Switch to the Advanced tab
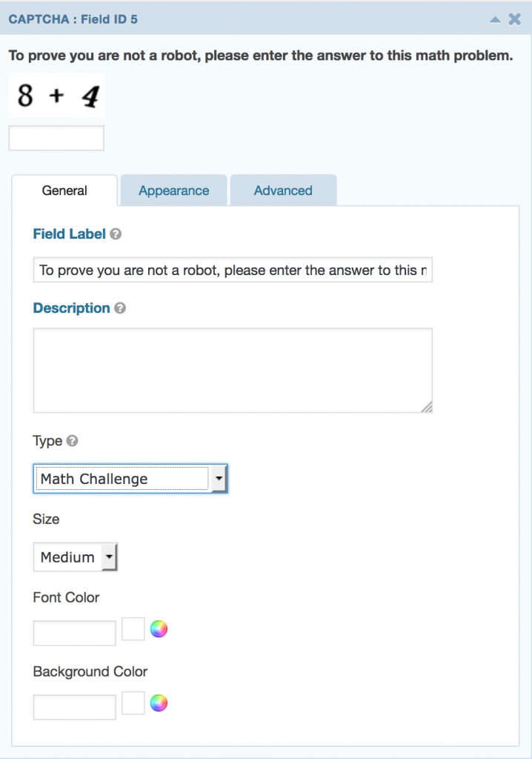 click(282, 190)
